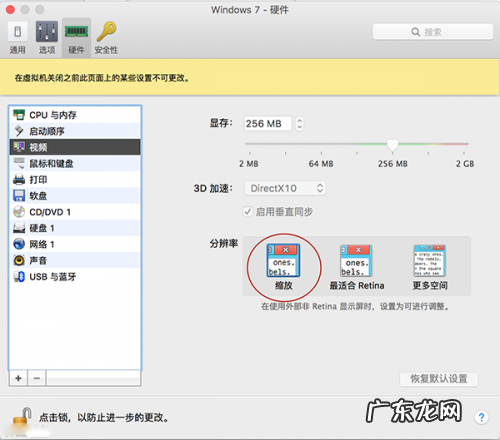Select 鼠标和键盘 in hardware list
The height and width of the screenshot is (440, 500).
tap(75, 163)
